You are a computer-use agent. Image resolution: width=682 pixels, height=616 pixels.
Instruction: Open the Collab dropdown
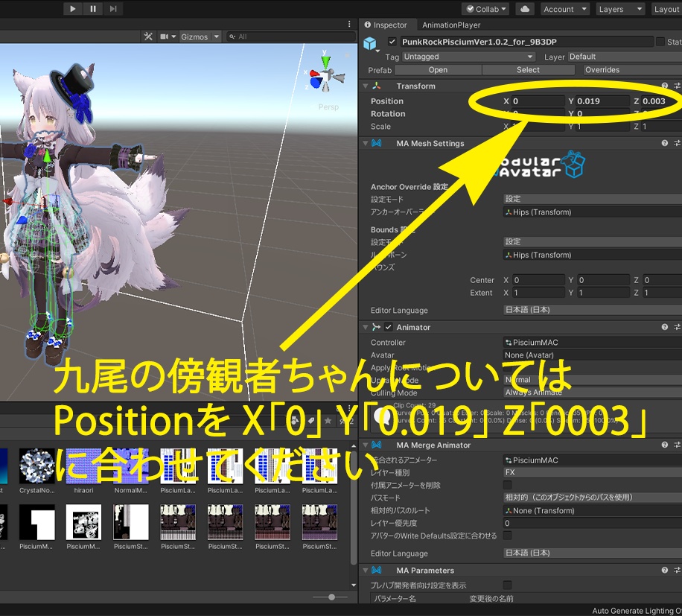tap(486, 9)
